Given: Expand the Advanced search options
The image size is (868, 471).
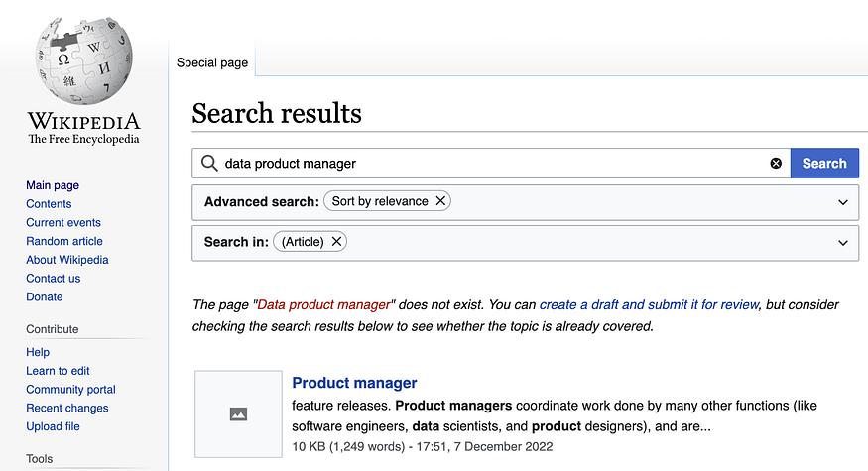Looking at the screenshot, I should pyautogui.click(x=843, y=202).
